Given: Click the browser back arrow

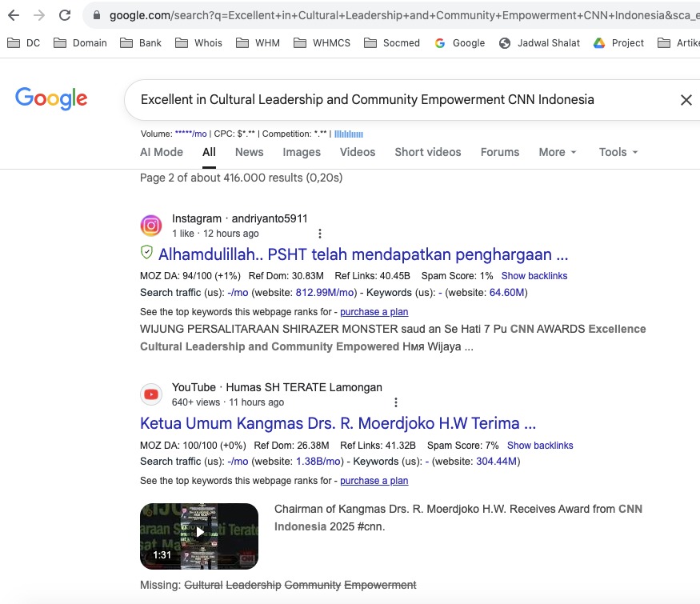Looking at the screenshot, I should 14,15.
